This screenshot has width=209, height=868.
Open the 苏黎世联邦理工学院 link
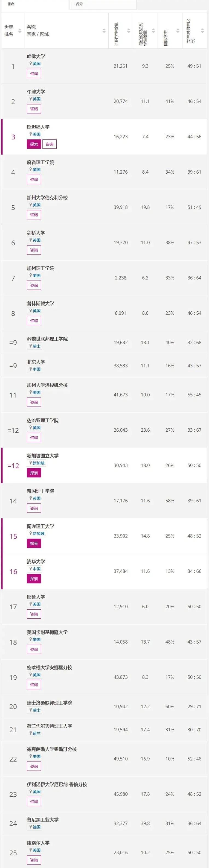coord(47,339)
